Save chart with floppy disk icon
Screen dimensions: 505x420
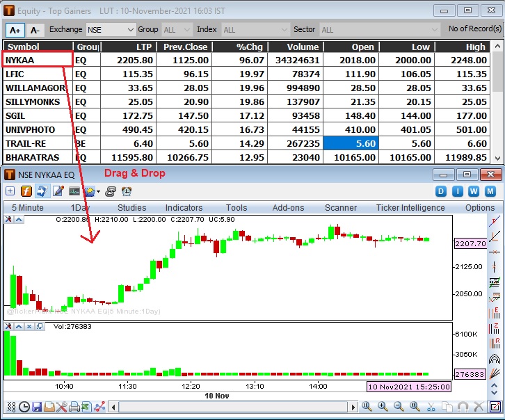point(37,407)
